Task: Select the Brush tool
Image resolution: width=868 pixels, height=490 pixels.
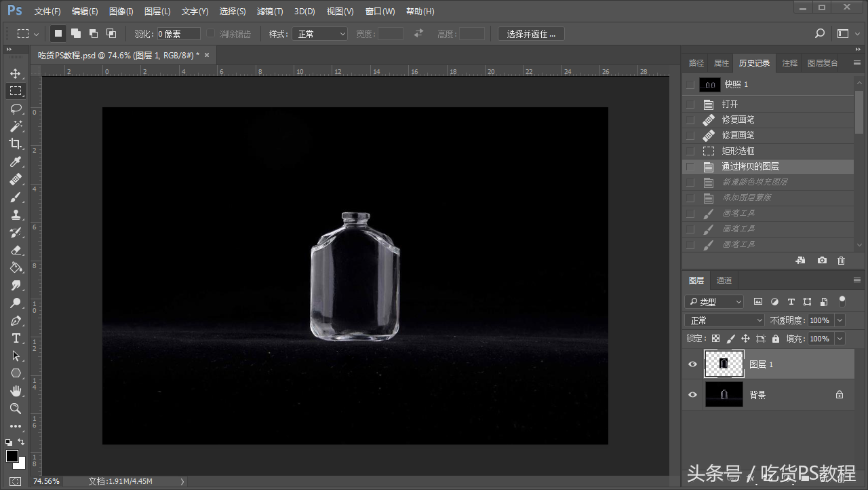Action: pyautogui.click(x=16, y=197)
